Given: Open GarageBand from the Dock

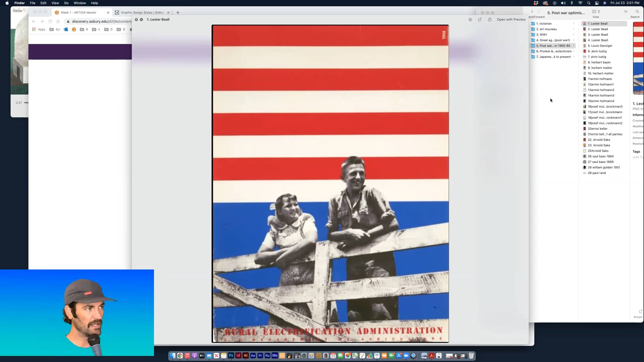Looking at the screenshot, I should pyautogui.click(x=289, y=356).
